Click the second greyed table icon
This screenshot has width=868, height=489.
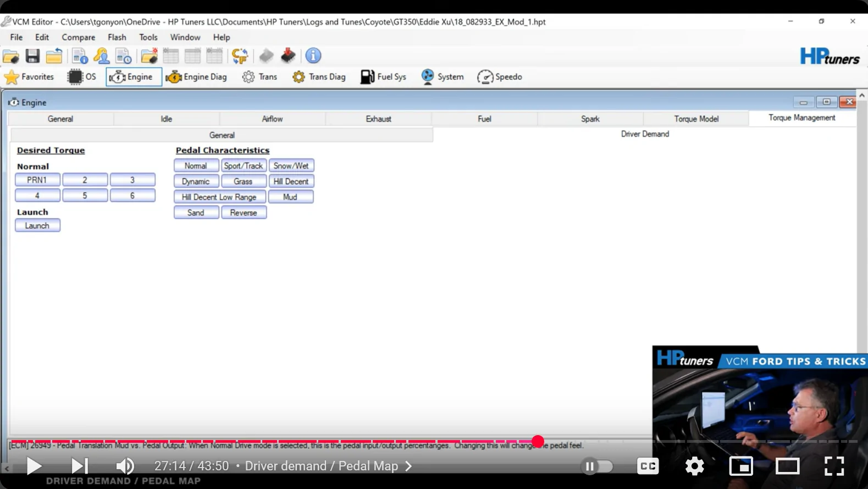pos(192,56)
